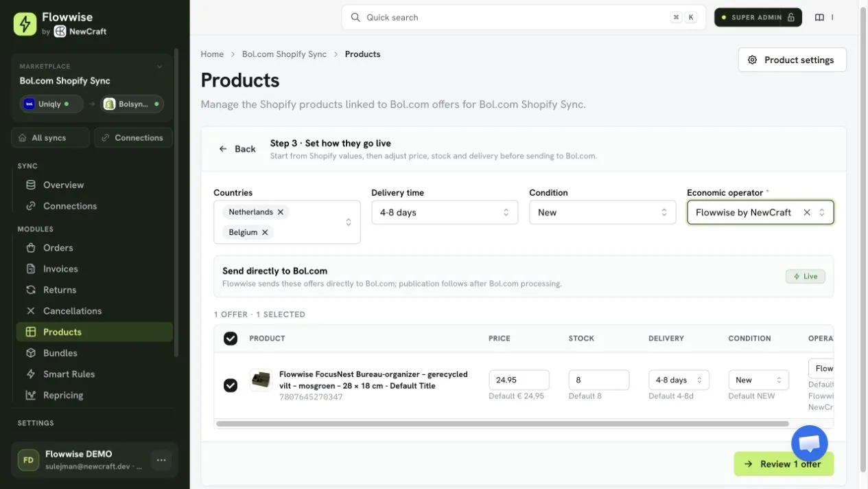Click the Price column header
The image size is (868, 489).
point(500,339)
